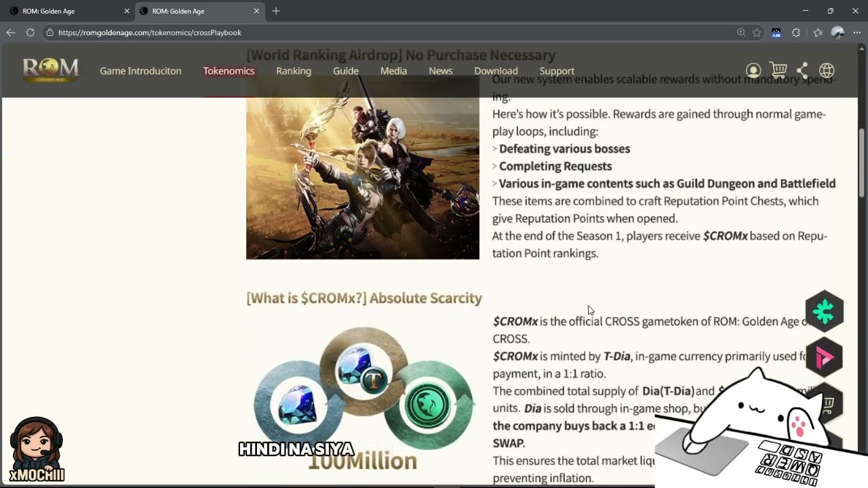Click the ROM Golden Age logo

(51, 70)
